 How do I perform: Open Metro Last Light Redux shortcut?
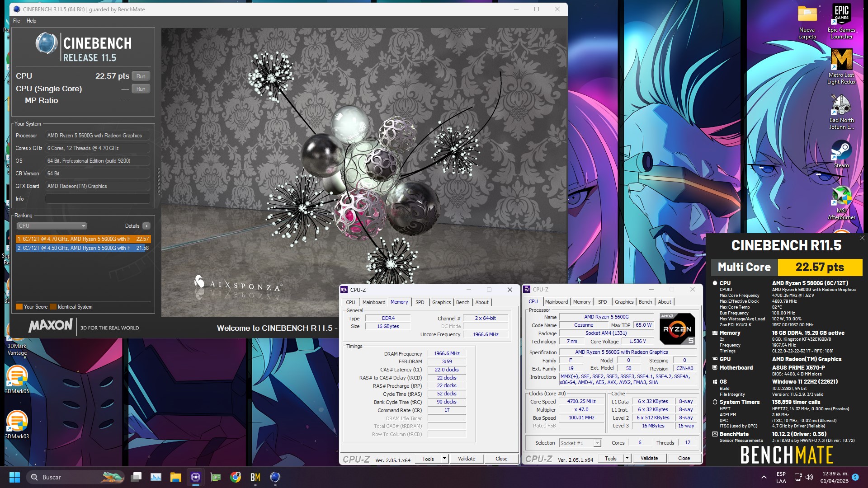tap(841, 67)
